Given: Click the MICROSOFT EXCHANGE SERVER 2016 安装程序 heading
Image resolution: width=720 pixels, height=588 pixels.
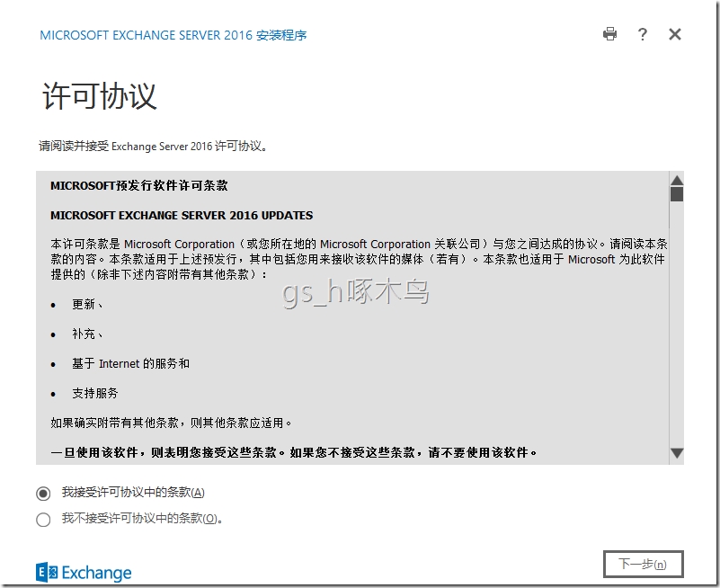Looking at the screenshot, I should tap(173, 35).
